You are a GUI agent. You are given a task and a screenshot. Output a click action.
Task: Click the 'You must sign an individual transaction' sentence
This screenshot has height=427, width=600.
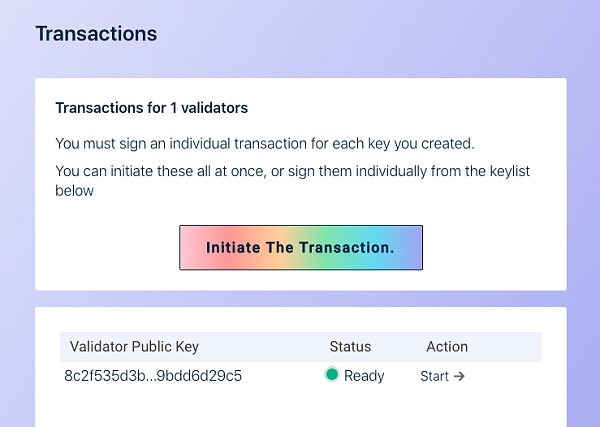pyautogui.click(x=264, y=142)
